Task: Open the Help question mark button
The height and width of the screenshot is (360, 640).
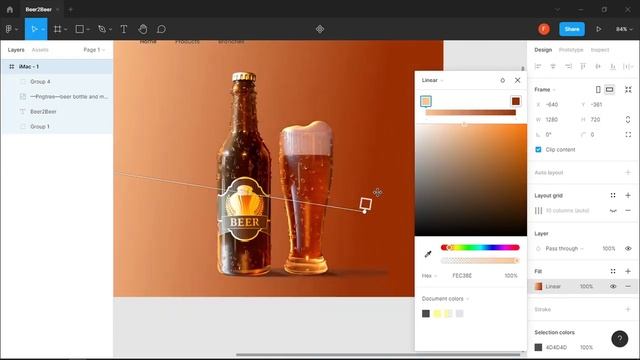Action: 620,338
